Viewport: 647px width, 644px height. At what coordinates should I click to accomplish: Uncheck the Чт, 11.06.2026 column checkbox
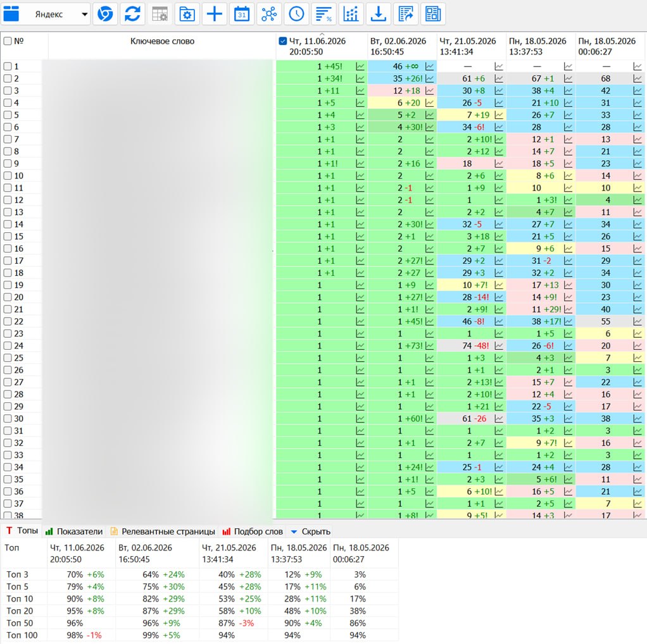tap(282, 41)
